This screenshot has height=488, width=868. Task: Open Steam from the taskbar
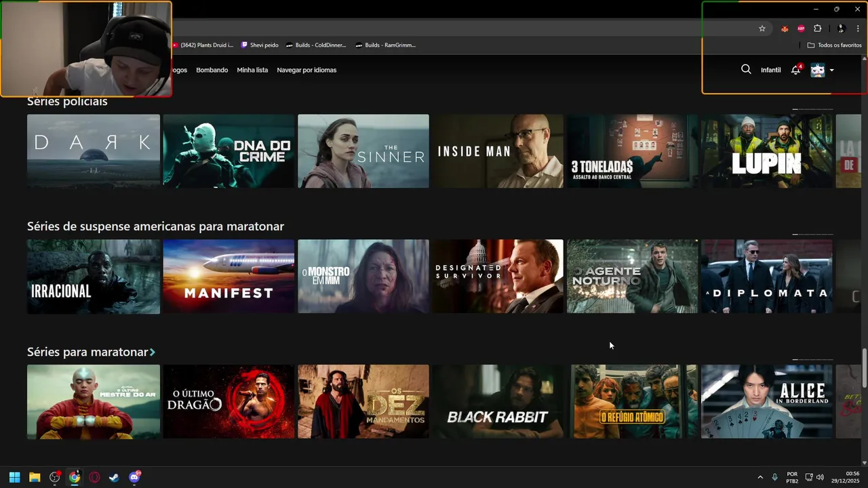(x=114, y=477)
